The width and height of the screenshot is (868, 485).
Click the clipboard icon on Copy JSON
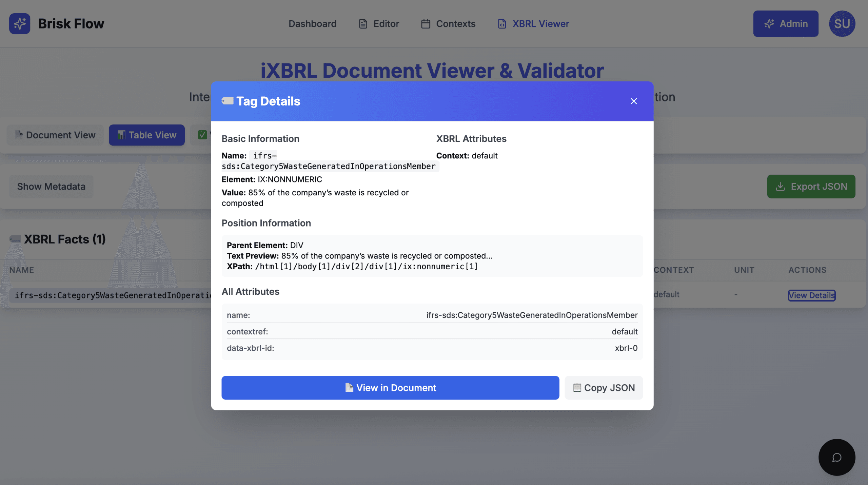click(x=577, y=388)
